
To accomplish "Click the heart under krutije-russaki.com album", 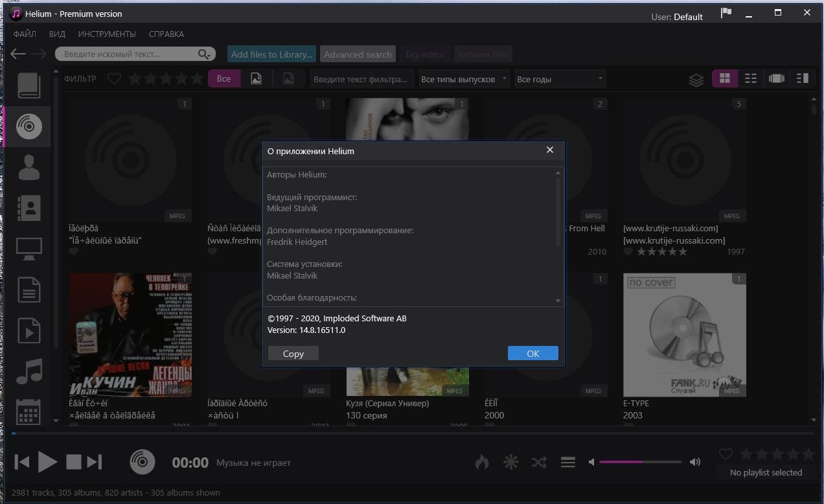I will 628,251.
